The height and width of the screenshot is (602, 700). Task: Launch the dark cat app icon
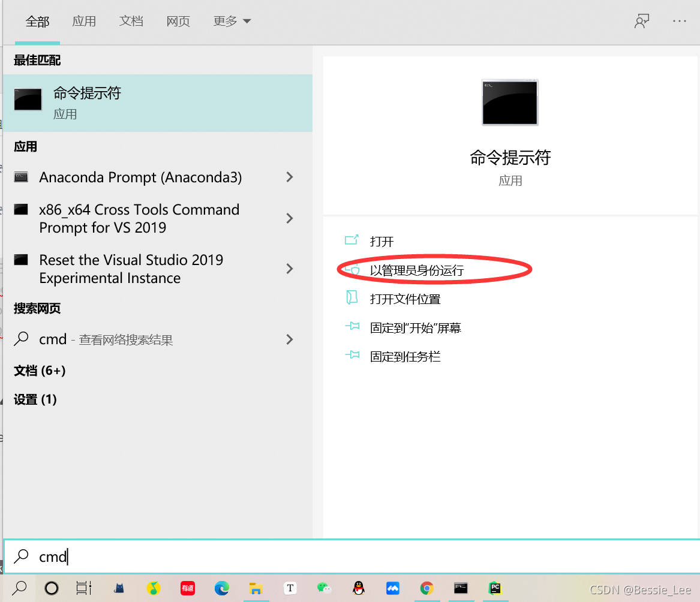(x=119, y=588)
